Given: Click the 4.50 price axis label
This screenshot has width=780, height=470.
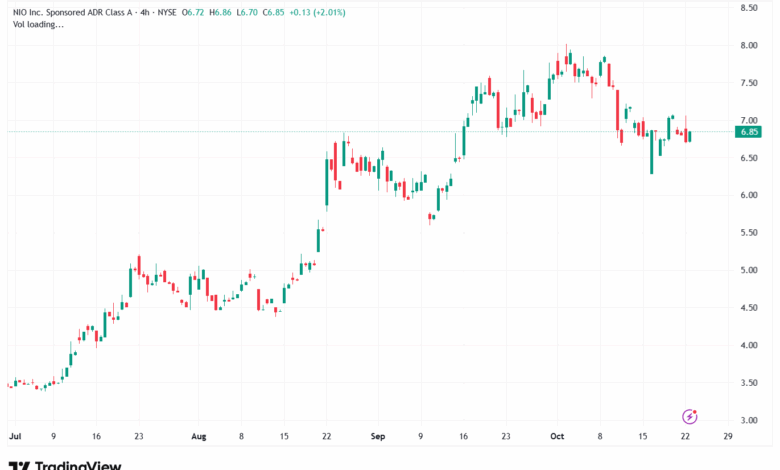Looking at the screenshot, I should pos(749,308).
